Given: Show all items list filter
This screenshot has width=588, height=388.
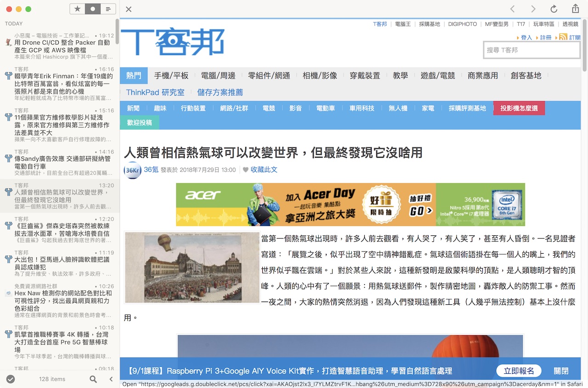Looking at the screenshot, I should coord(108,9).
